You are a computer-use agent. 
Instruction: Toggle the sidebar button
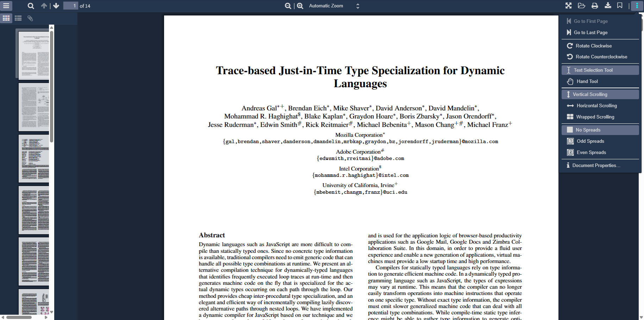pyautogui.click(x=6, y=6)
